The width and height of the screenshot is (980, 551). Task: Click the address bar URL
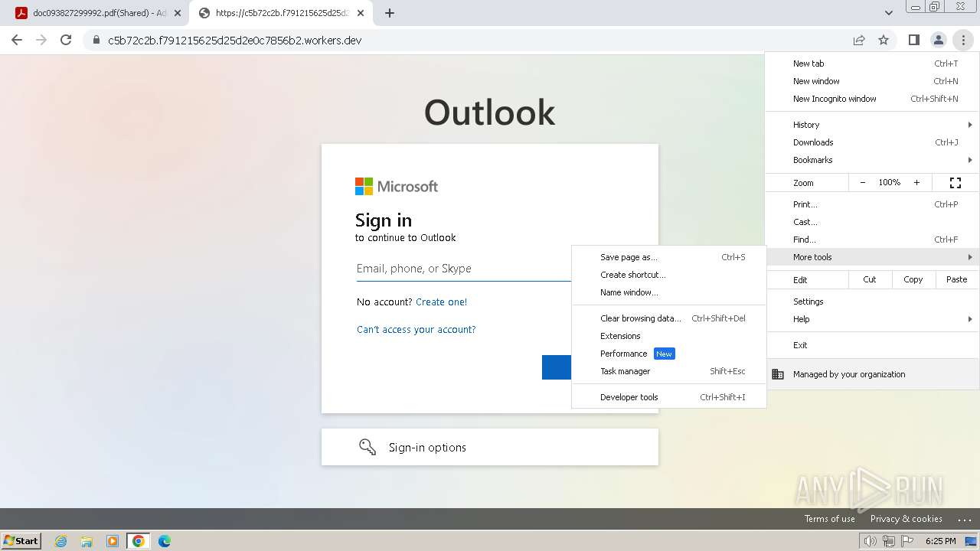pos(234,41)
